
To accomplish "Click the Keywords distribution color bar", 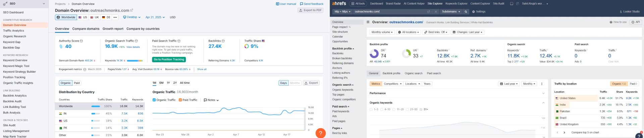I will (x=135, y=61).
